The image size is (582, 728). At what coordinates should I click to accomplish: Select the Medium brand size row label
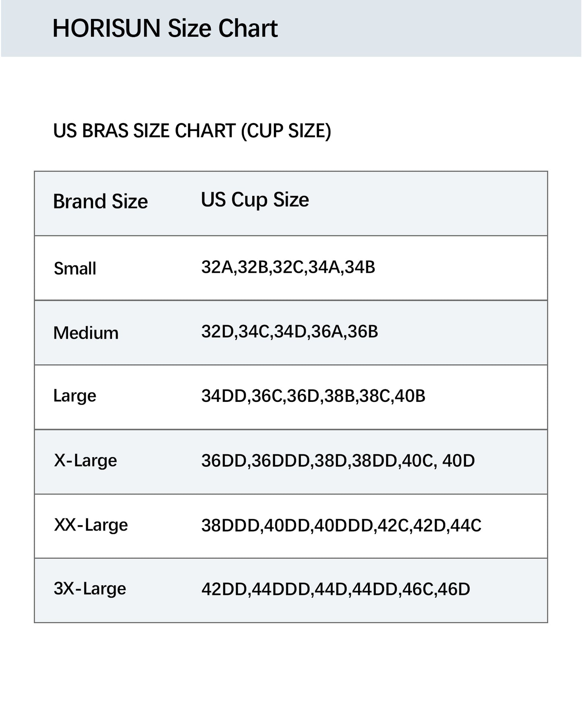[x=86, y=333]
